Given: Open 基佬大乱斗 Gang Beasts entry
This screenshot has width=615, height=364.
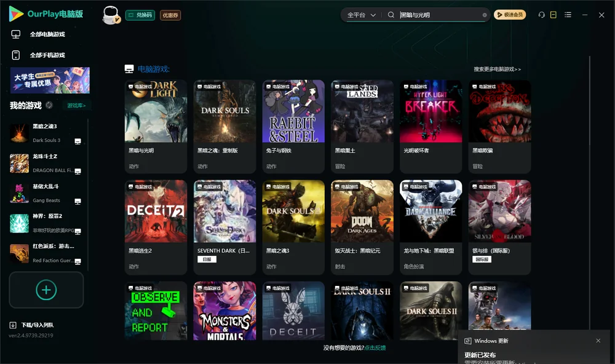Looking at the screenshot, I should pos(46,193).
